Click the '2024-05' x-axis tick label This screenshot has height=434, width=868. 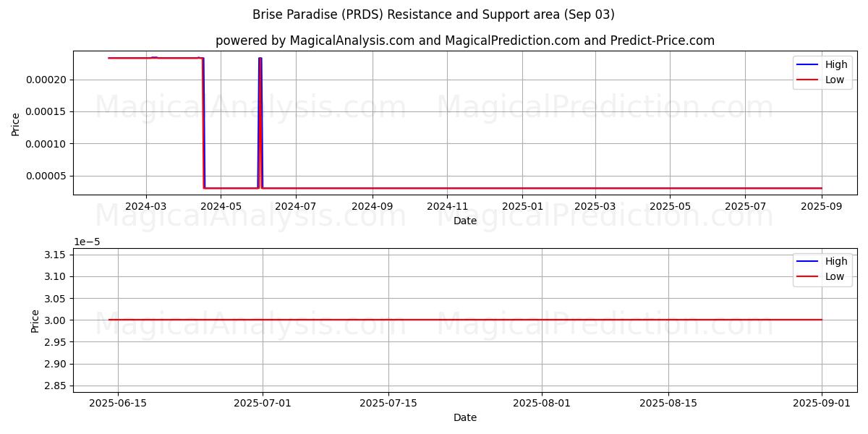coord(221,206)
